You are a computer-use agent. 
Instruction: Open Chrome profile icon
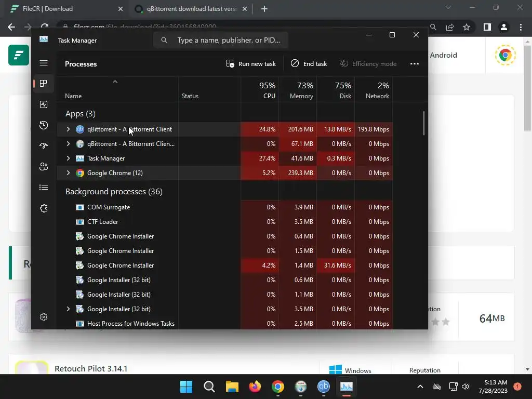[504, 27]
